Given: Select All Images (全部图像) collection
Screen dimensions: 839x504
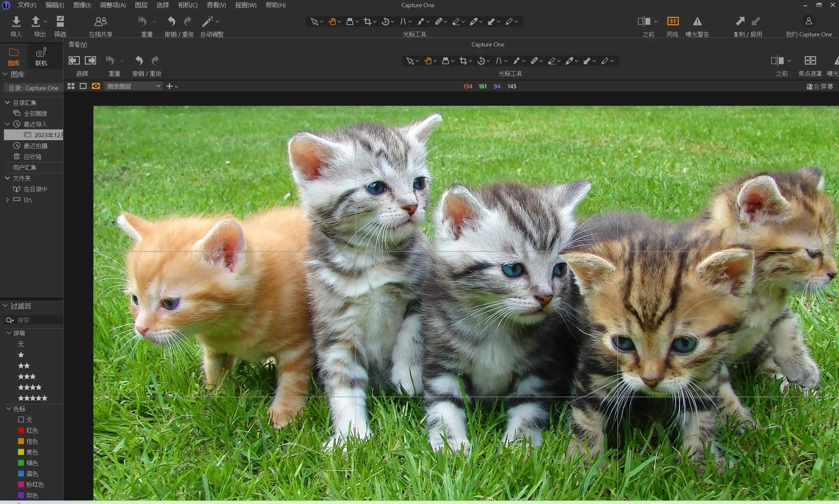Looking at the screenshot, I should point(35,113).
